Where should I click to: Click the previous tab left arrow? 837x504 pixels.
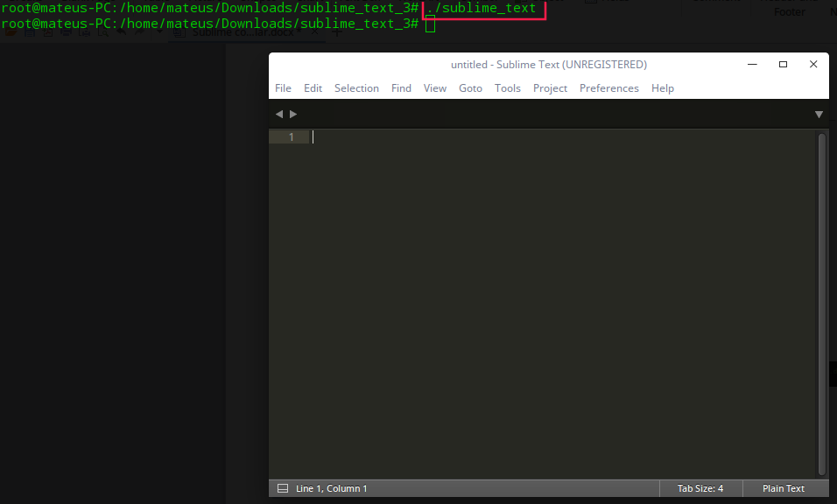tap(279, 114)
